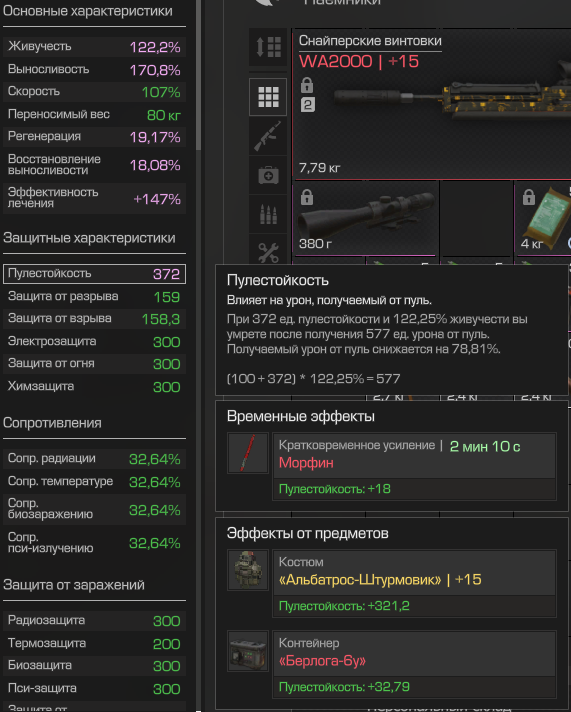Select Сопр. биозаражению row
This screenshot has width=571, height=712.
[94, 509]
